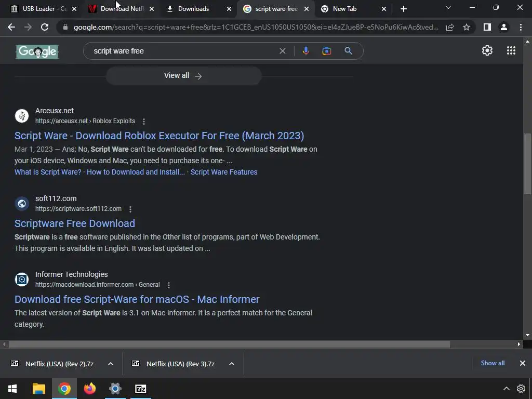Screen dimensions: 532x399
Task: Open the tab search dropdown
Action: 448,7
